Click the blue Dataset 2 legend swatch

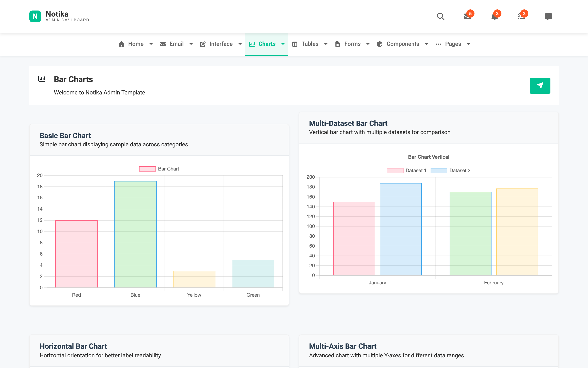click(x=439, y=170)
